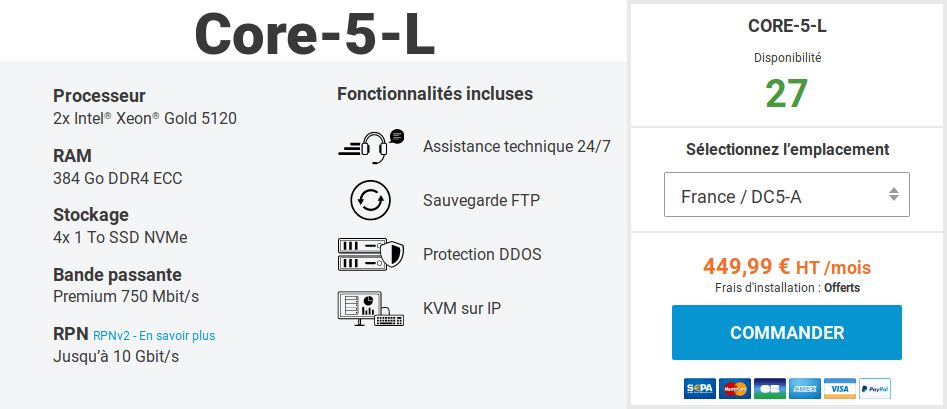
Task: Open the RPNv2 - En savoir plus link
Action: (154, 335)
